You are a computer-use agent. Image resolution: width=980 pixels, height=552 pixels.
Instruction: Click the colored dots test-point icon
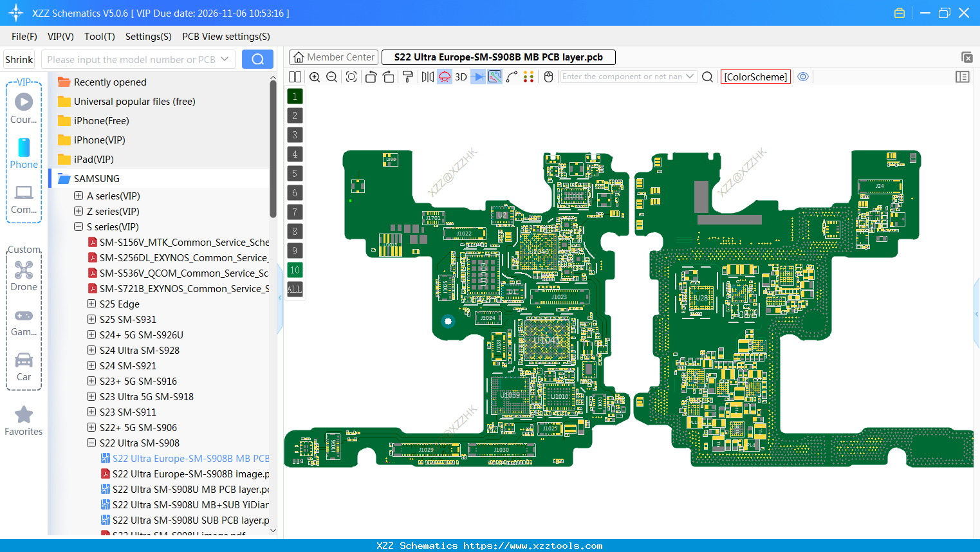(x=529, y=77)
